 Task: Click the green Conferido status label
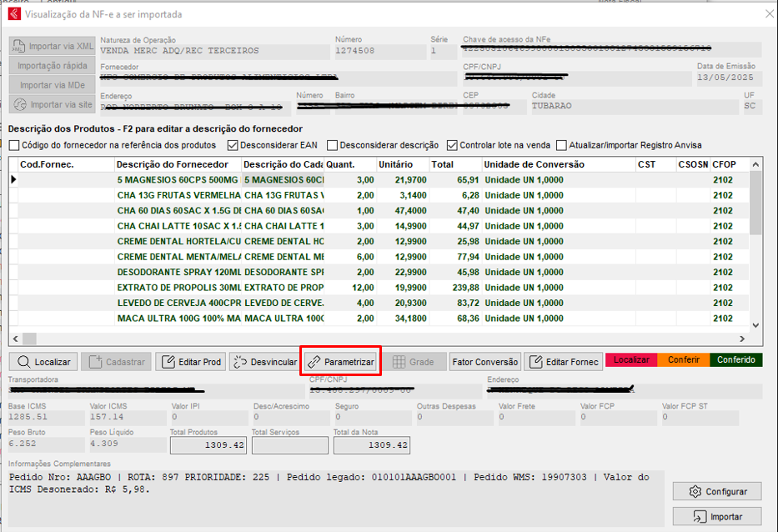click(x=735, y=360)
